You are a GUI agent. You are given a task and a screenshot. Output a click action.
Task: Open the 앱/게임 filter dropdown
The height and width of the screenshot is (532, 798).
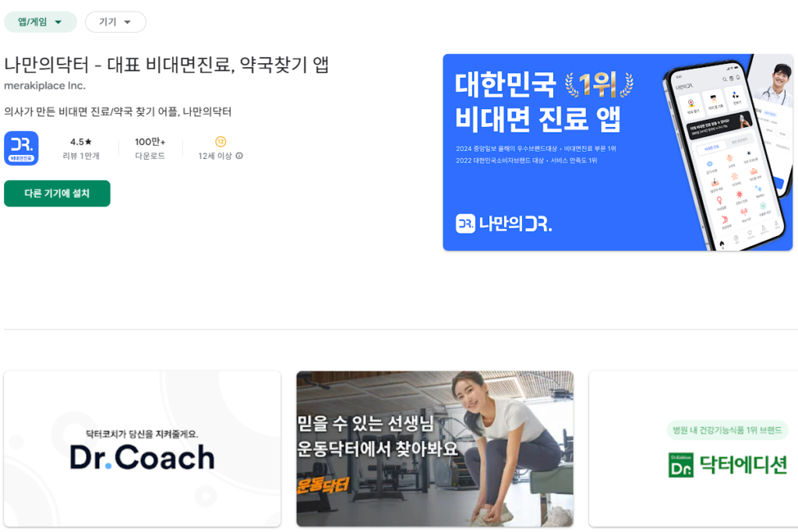tap(41, 22)
